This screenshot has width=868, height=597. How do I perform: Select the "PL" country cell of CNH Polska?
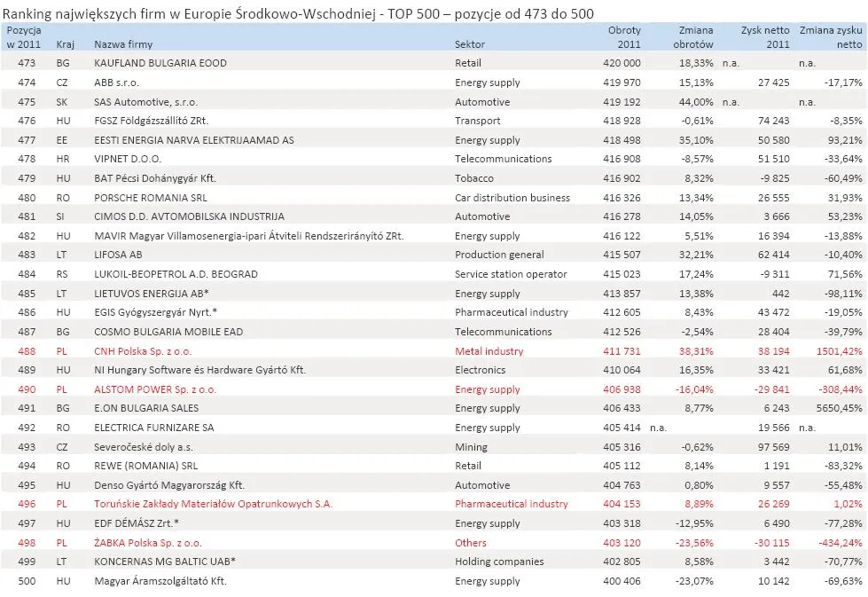point(65,350)
